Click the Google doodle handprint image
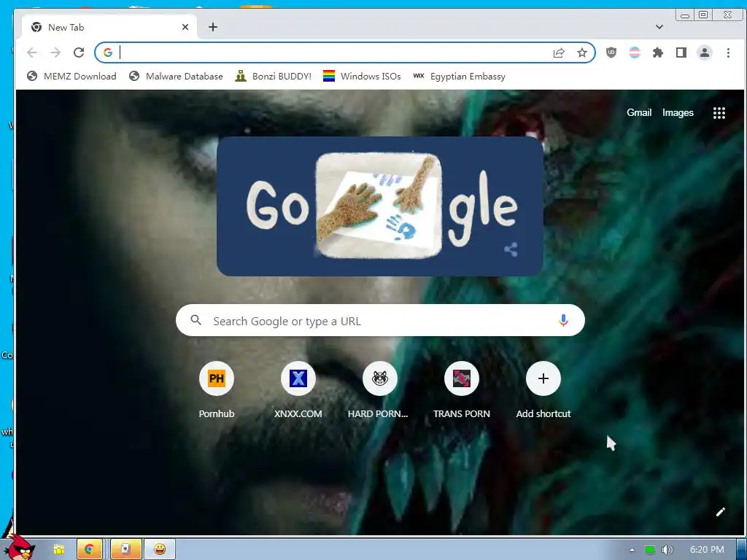Screen dimensions: 747x560 pos(379,206)
